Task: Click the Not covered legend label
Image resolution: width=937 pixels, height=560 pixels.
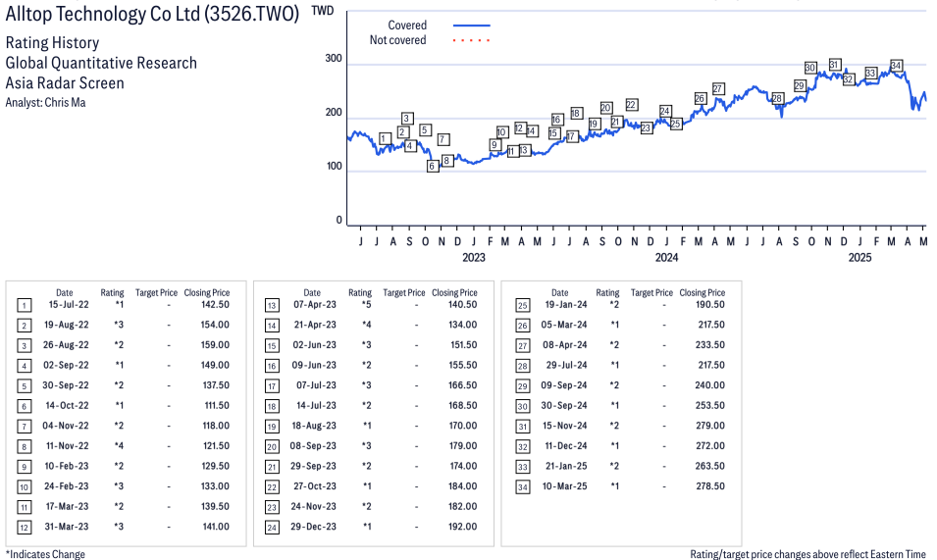Action: tap(398, 40)
